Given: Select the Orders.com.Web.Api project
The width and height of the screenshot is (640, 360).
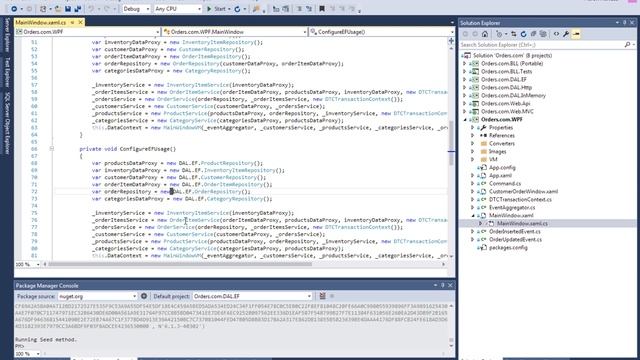Looking at the screenshot, I should pos(506,104).
